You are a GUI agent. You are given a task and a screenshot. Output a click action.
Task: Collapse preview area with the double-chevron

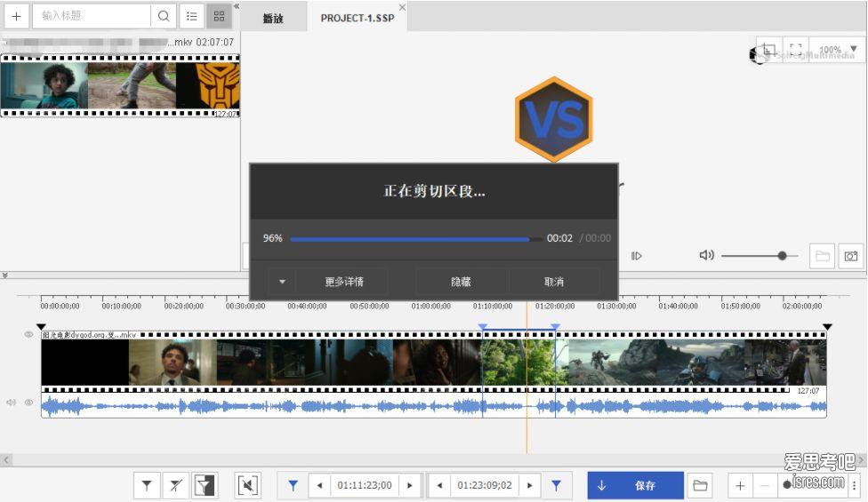(x=4, y=275)
